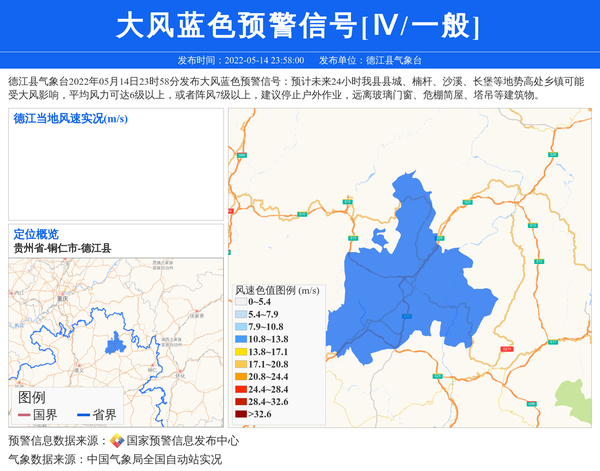Screen dimensions: 600x471
Task: Open the 德江当地风速实况(m/s) panel heading
Action: click(70, 118)
